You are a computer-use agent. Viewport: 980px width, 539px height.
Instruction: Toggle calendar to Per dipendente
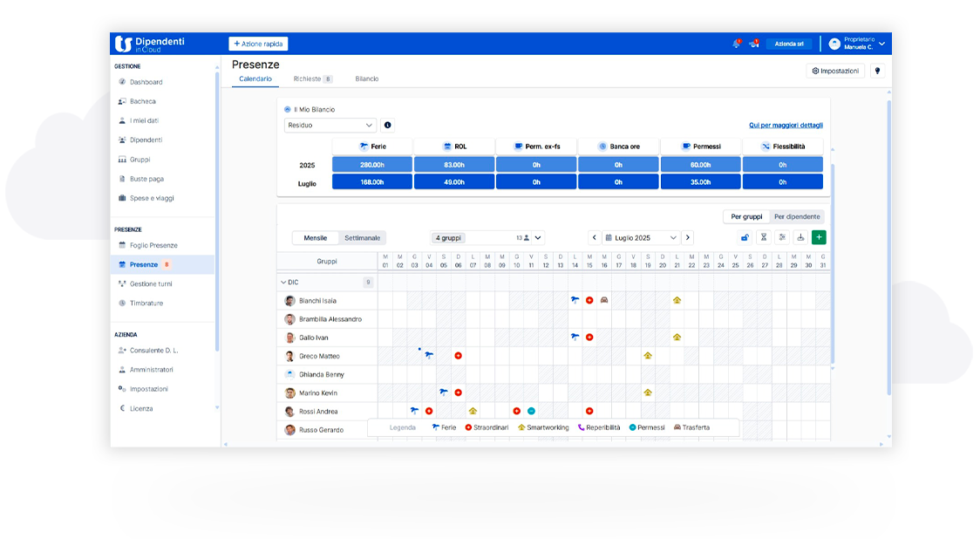797,216
